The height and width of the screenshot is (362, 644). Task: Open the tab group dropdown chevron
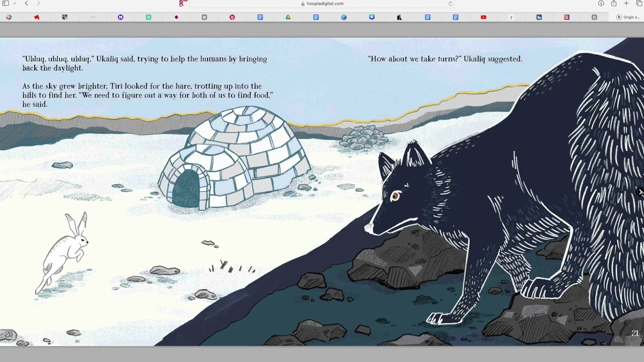pos(15,4)
